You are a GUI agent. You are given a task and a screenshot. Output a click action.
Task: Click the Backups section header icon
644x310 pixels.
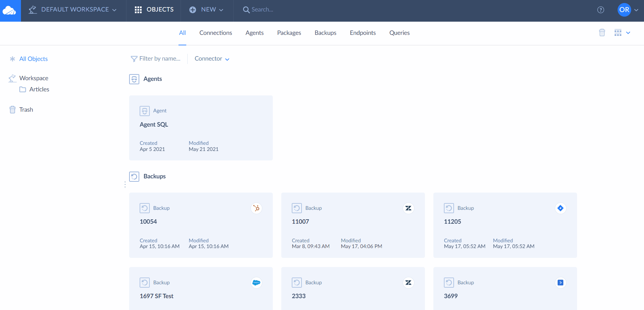click(134, 176)
